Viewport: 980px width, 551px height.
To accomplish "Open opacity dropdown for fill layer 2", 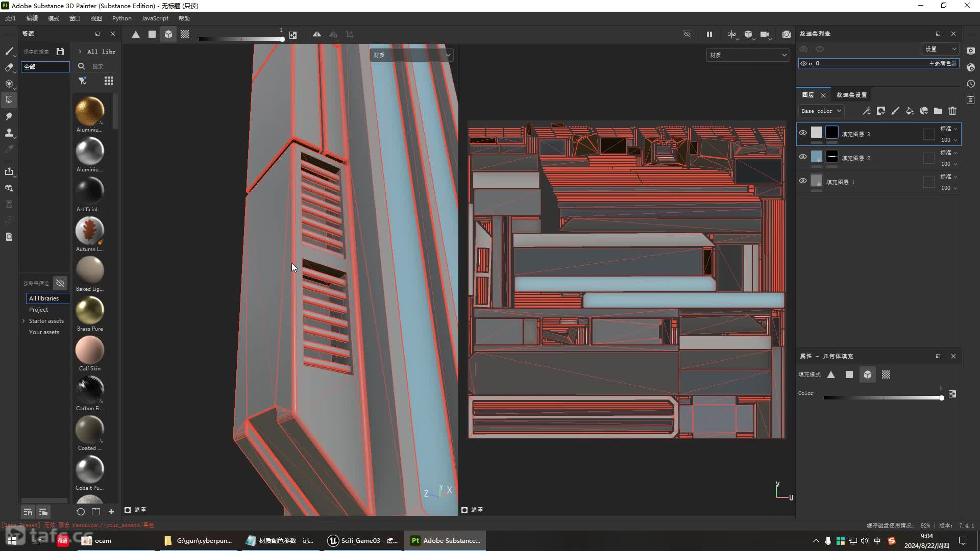I will coord(949,164).
